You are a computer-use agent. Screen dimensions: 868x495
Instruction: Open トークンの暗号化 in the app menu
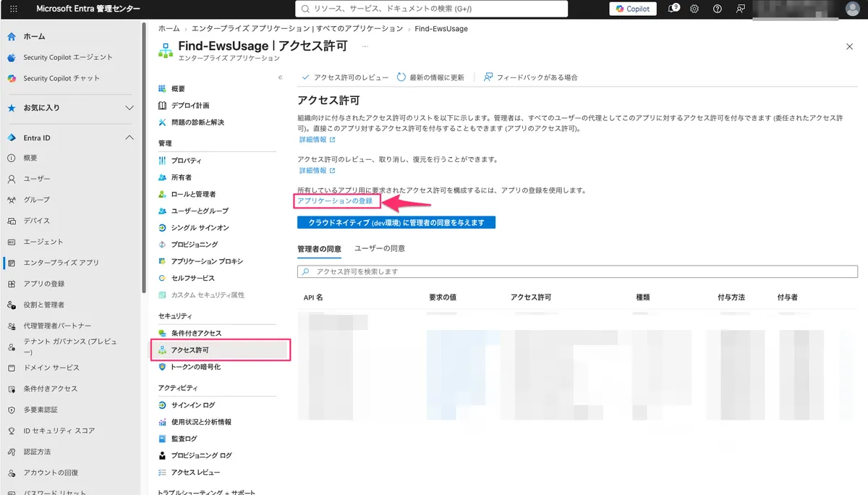click(x=196, y=367)
